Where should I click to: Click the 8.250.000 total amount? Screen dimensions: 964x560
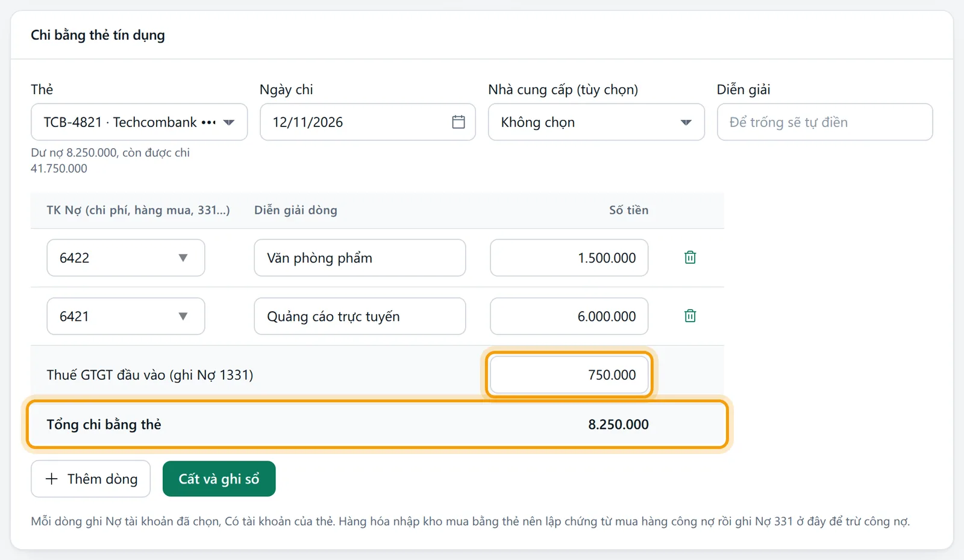(x=618, y=425)
